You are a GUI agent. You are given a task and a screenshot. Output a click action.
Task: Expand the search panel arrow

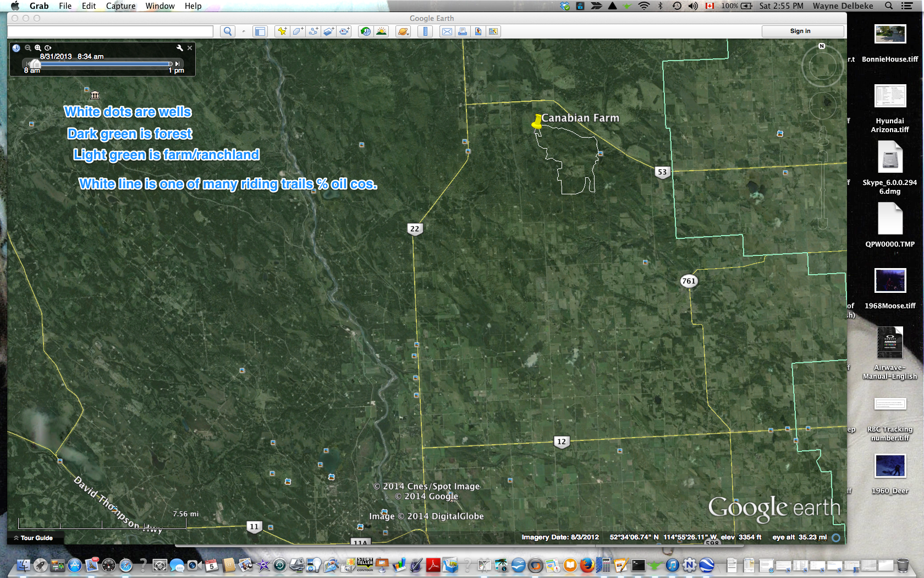pos(244,31)
